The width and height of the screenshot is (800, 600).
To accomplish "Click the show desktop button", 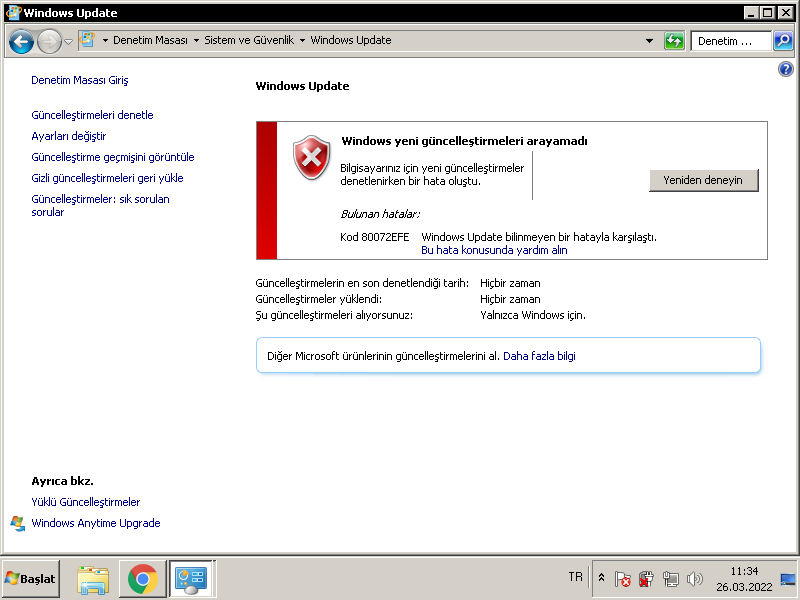I will [x=788, y=579].
